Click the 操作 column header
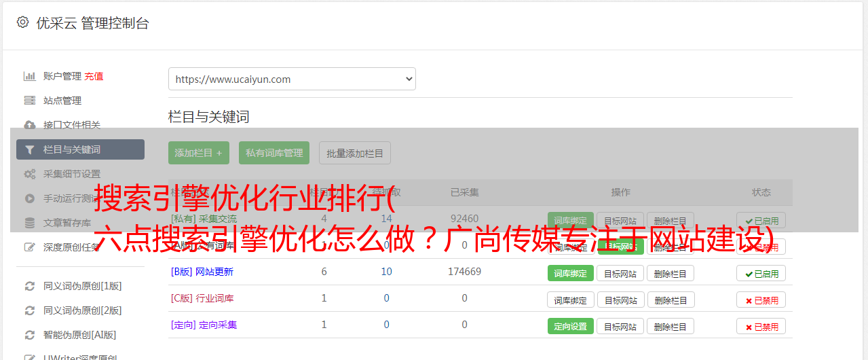Viewport: 868px width, 360px height. click(x=620, y=192)
